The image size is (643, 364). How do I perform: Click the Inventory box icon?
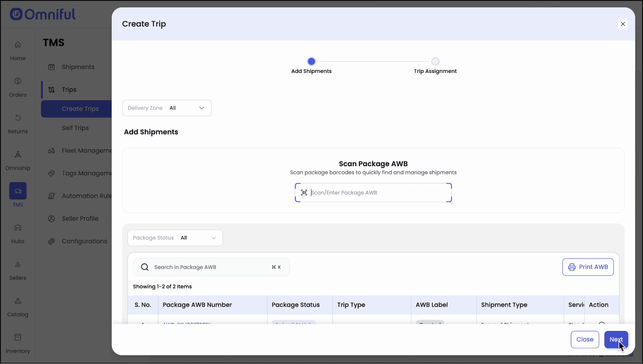click(x=18, y=337)
